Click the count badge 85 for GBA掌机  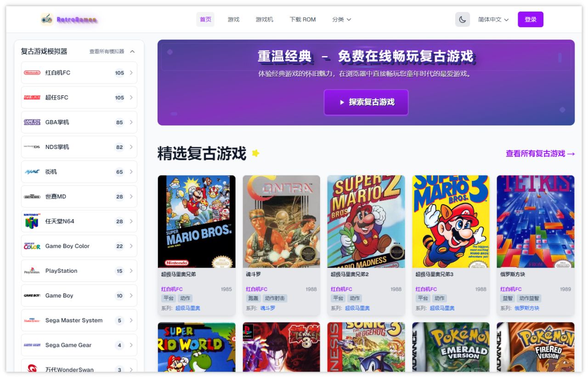tap(119, 122)
